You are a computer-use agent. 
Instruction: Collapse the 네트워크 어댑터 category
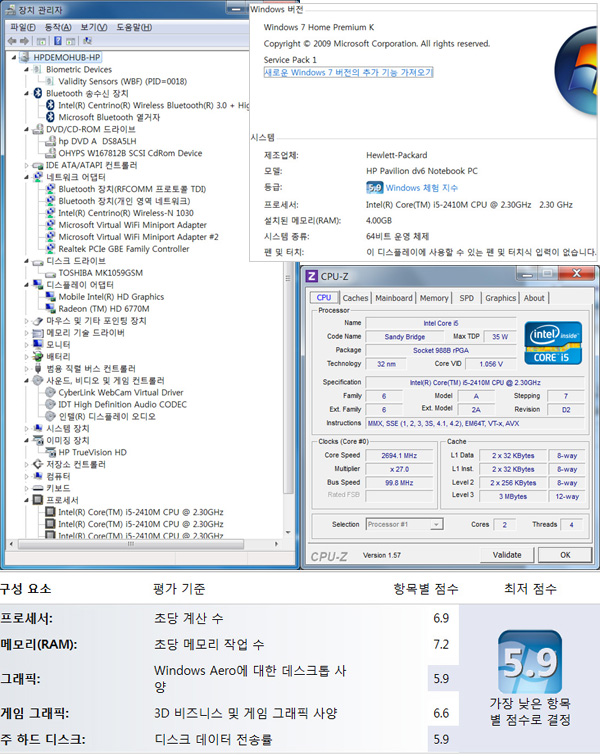[27, 177]
